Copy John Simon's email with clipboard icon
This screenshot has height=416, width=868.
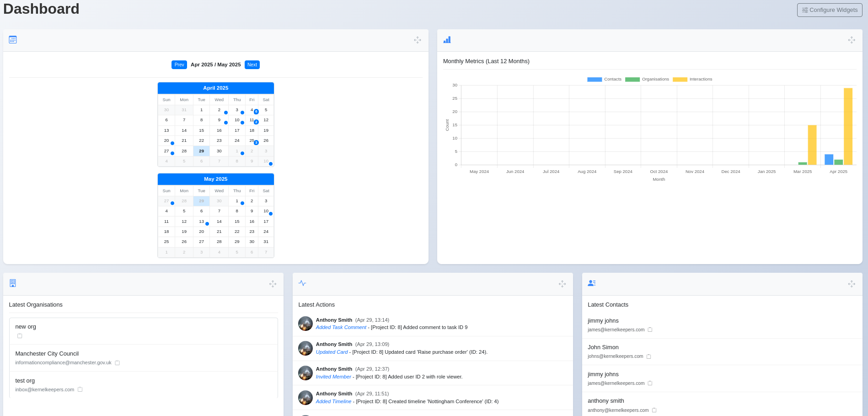click(648, 356)
